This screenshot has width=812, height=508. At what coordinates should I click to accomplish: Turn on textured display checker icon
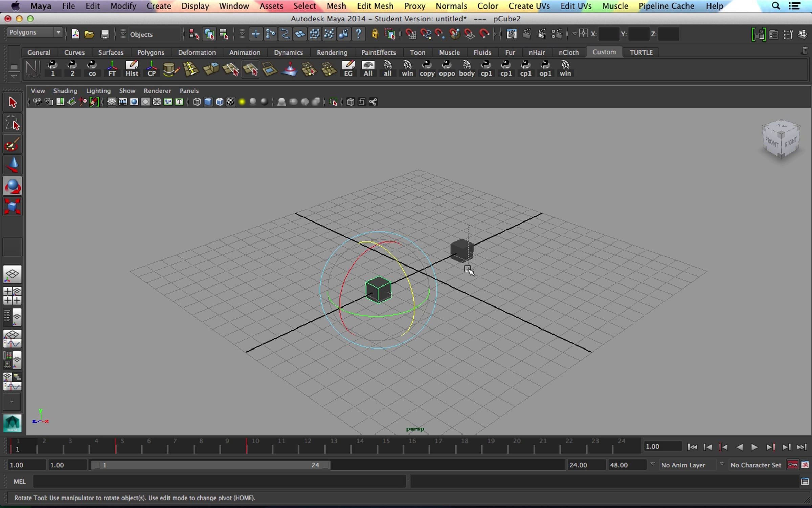tap(231, 102)
